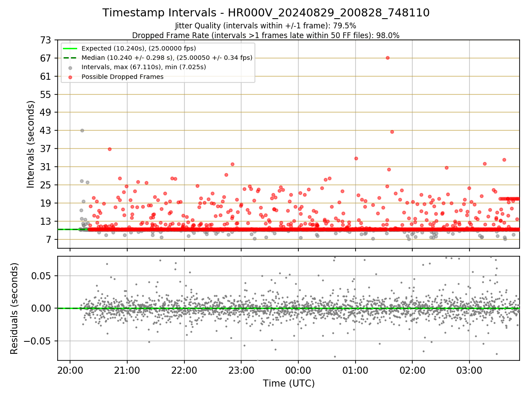Click the 'Expected (10.240s), (25.00000 fps)' legend entry
Screen dimensions: 532x399
139,48
